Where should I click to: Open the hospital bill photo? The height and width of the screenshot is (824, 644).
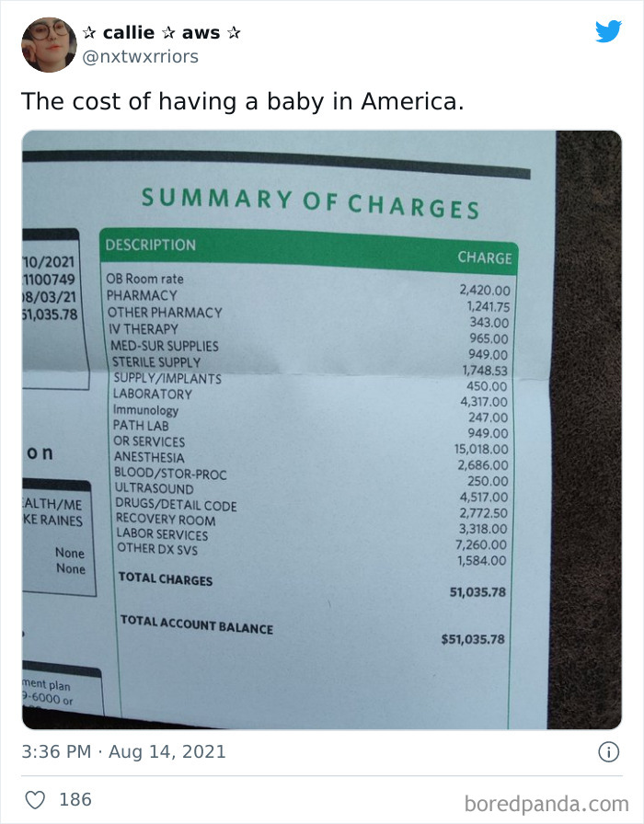pyautogui.click(x=322, y=429)
